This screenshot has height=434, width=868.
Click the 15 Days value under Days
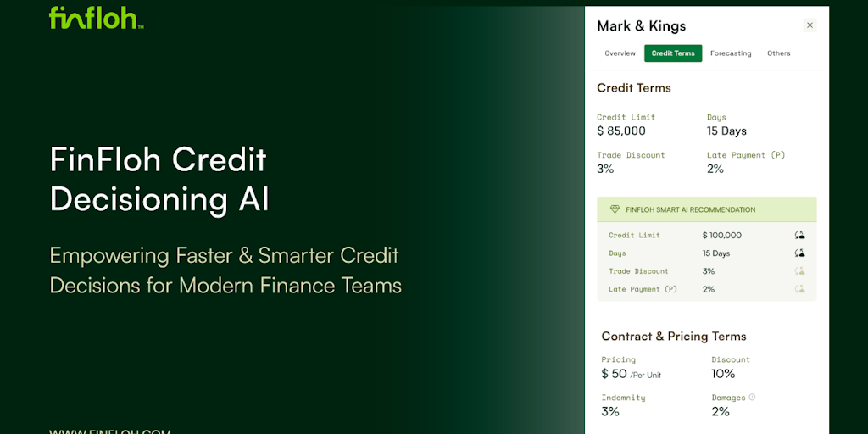726,131
